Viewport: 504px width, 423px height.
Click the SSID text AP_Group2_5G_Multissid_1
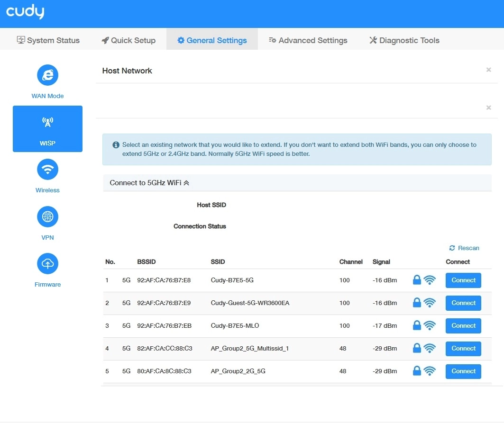[250, 349]
